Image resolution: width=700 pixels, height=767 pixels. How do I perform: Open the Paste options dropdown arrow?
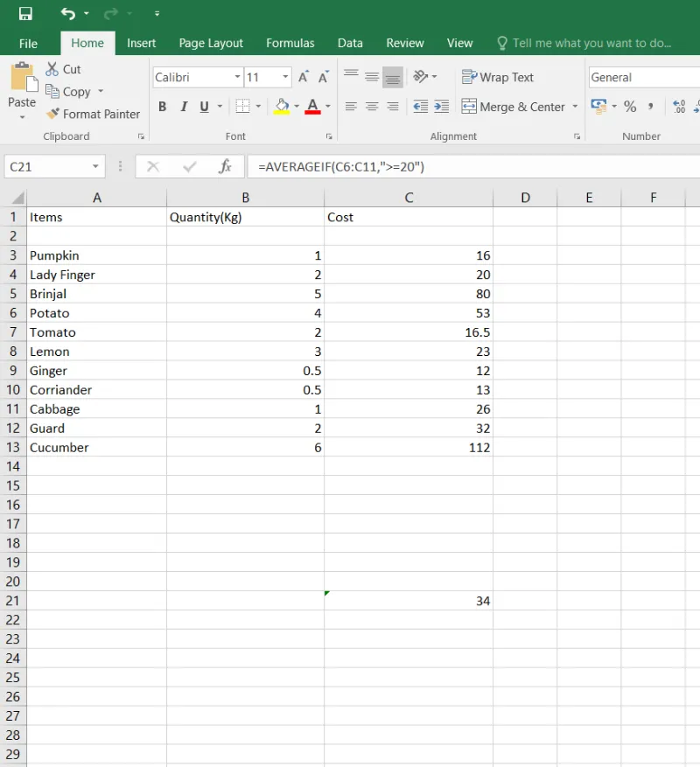pos(22,117)
